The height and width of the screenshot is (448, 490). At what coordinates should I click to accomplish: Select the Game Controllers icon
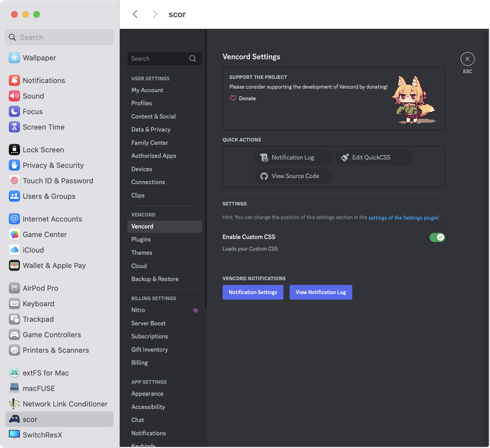click(14, 335)
